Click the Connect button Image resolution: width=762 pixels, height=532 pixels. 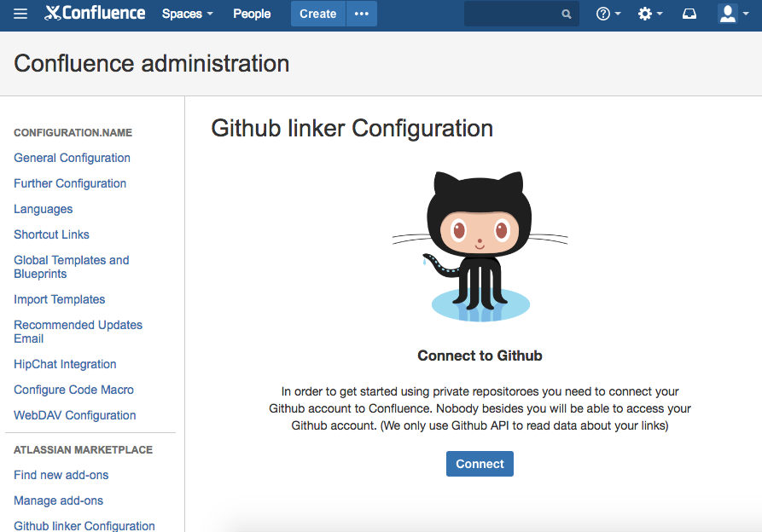(x=480, y=464)
